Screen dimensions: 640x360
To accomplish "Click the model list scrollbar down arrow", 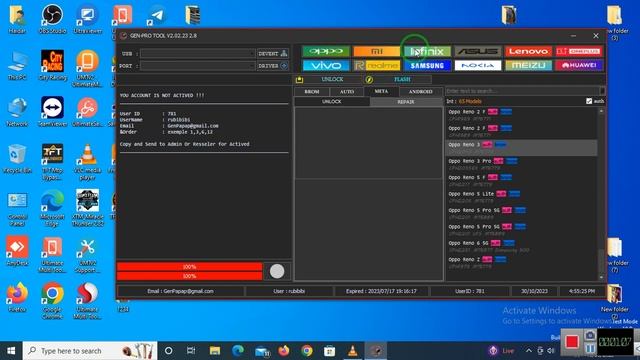I will 601,277.
